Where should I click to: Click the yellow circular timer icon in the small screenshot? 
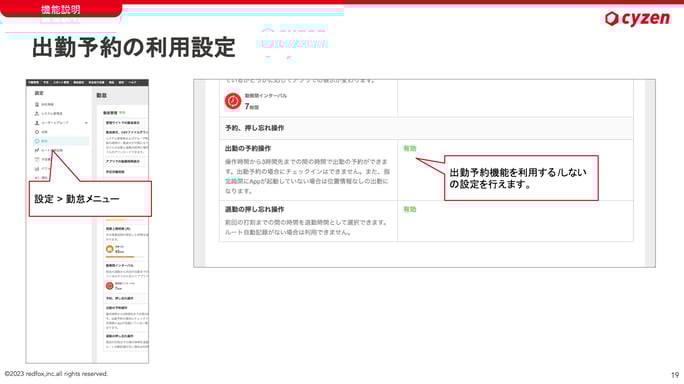pos(109,249)
